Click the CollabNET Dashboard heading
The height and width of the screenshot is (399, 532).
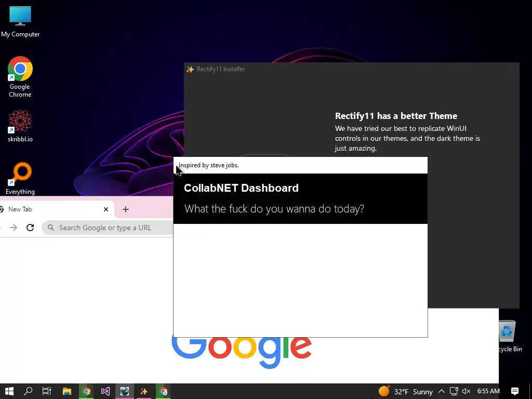pos(241,188)
